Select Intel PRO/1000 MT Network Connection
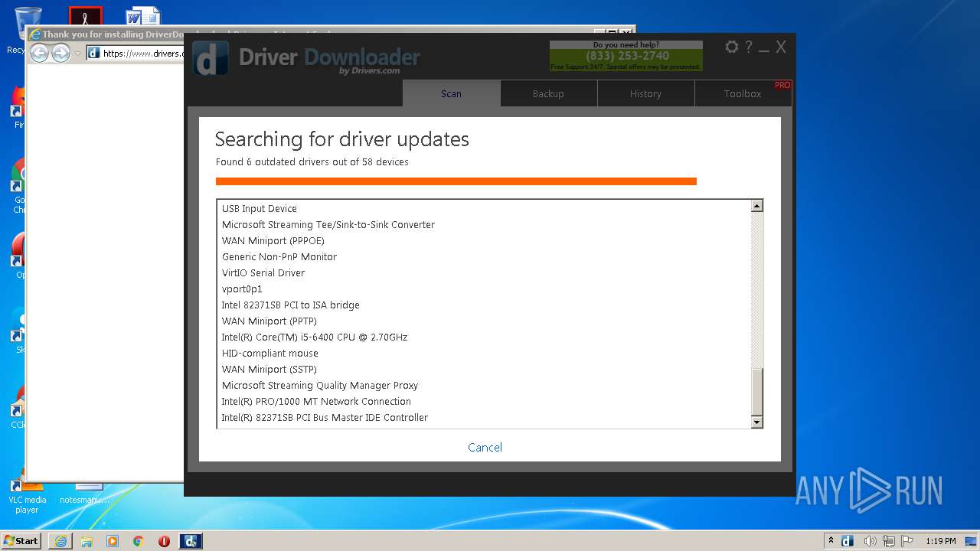 tap(484, 401)
